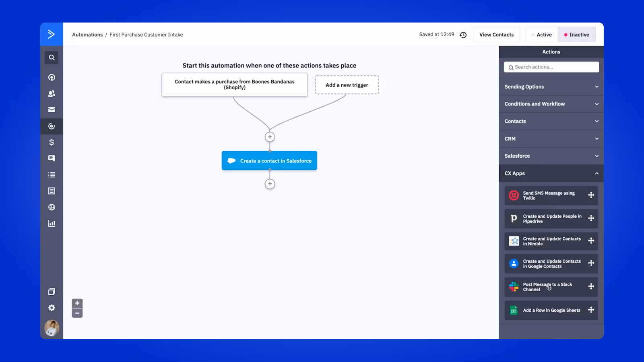Expand the Conditions and Workflow section
Image resolution: width=644 pixels, height=362 pixels.
(551, 104)
